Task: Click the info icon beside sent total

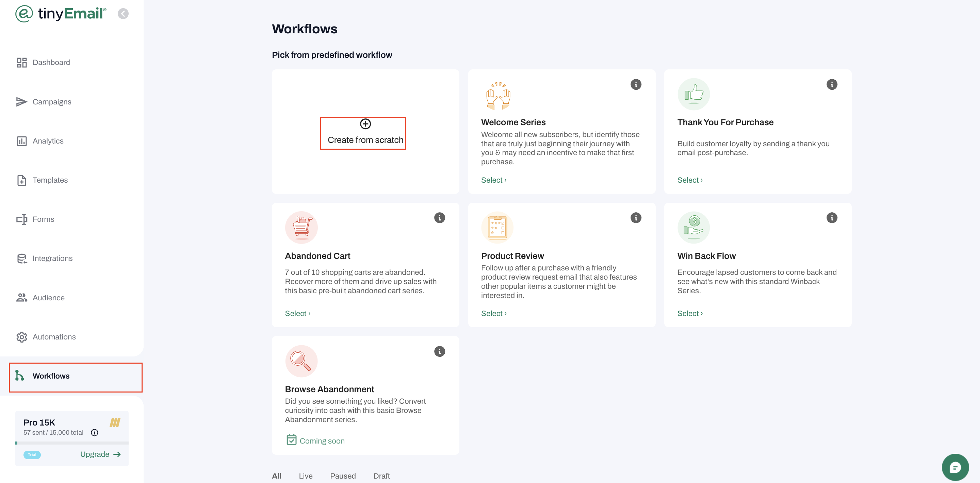Action: coord(94,433)
